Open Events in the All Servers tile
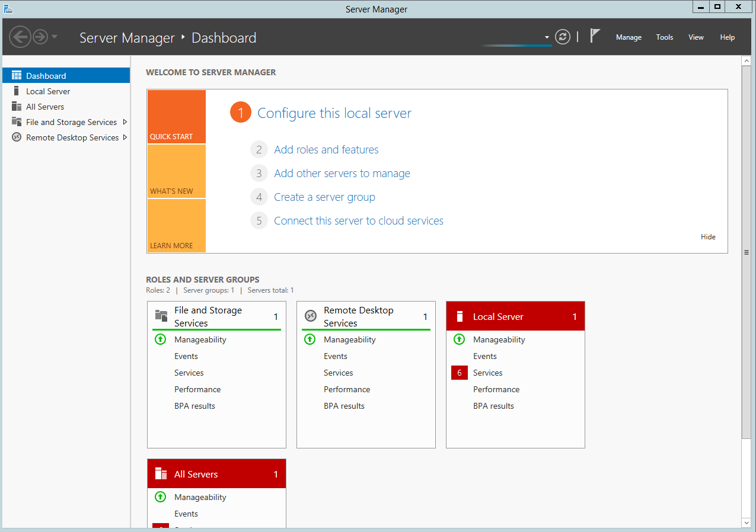 coord(186,514)
